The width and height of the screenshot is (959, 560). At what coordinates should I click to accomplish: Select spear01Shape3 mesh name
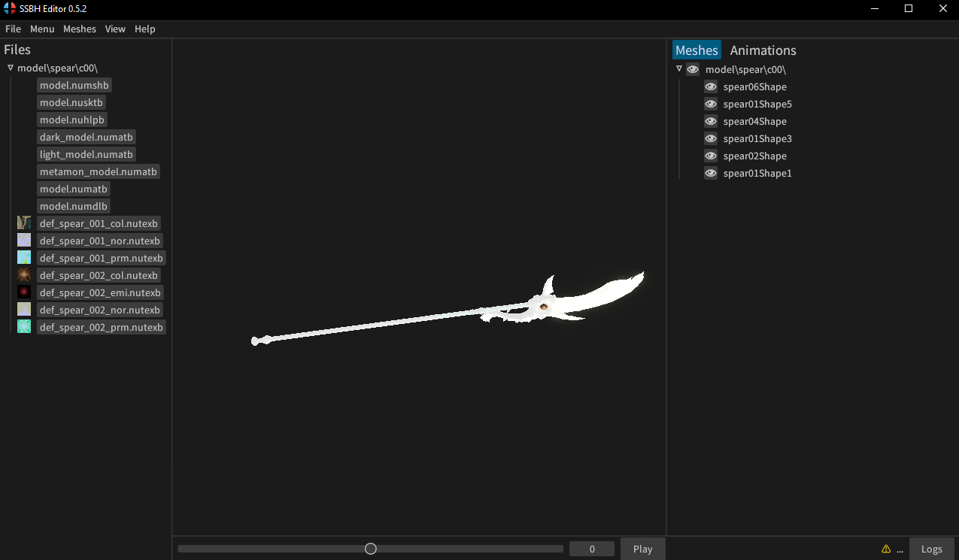[x=757, y=138]
